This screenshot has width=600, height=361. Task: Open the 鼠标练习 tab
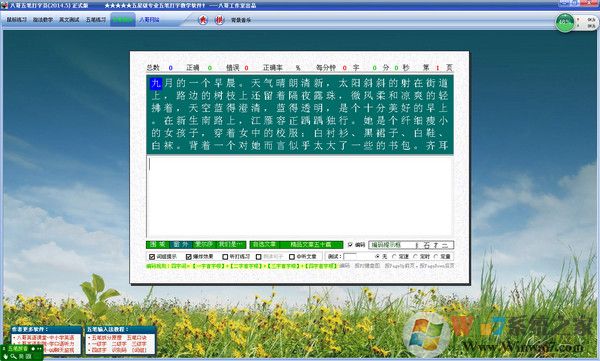[x=16, y=20]
